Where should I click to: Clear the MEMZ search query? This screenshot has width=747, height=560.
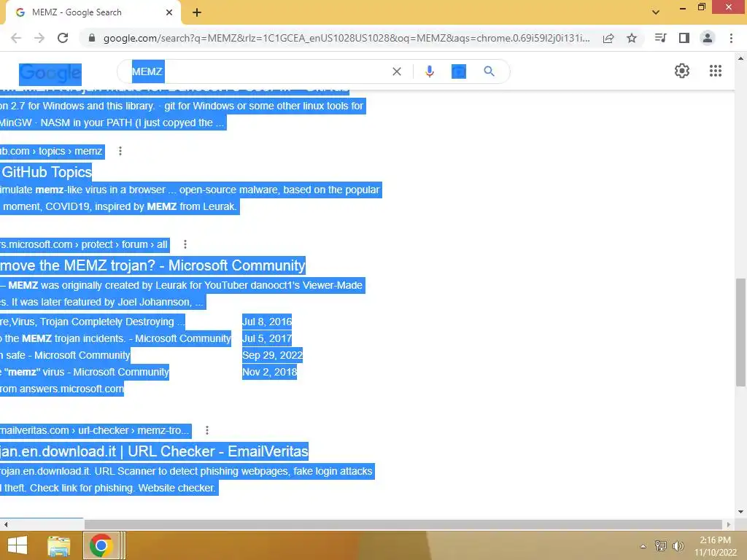pyautogui.click(x=396, y=71)
